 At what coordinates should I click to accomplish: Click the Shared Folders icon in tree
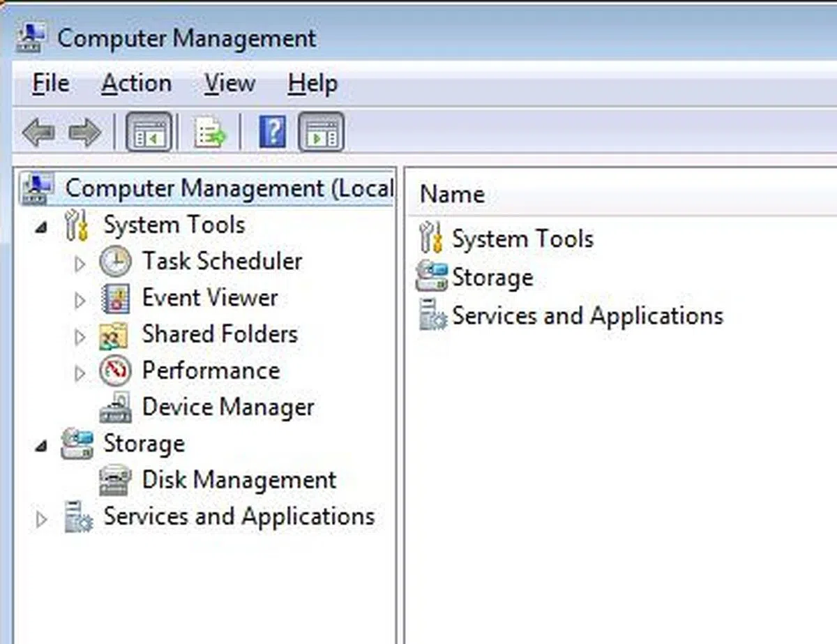[x=114, y=336]
